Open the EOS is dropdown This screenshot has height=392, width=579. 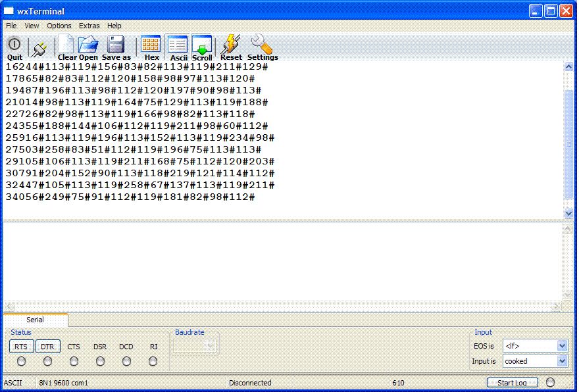[535, 346]
